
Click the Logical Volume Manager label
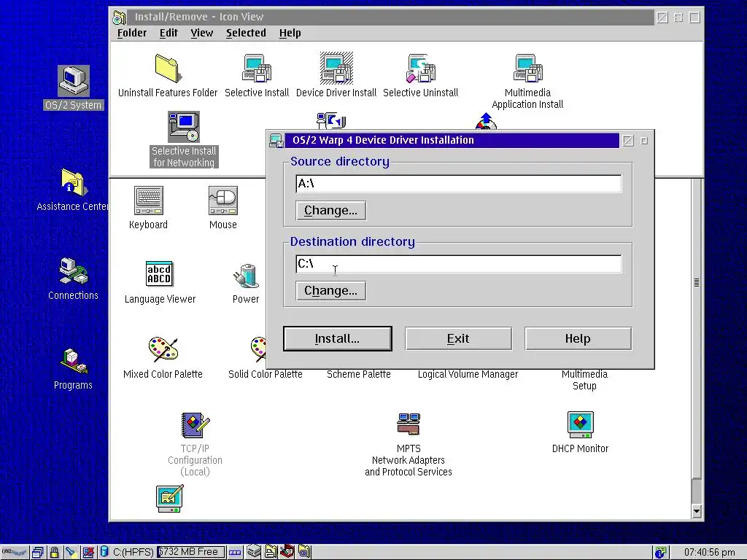(x=468, y=374)
